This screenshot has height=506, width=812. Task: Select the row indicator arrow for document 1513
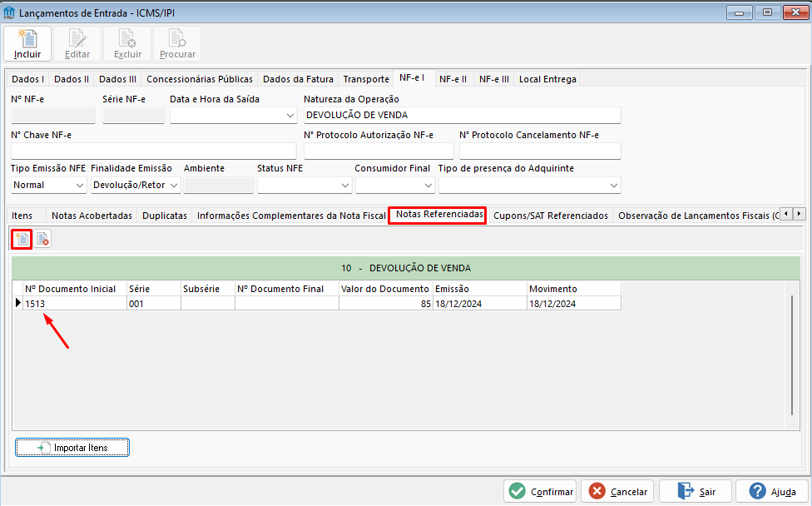(x=17, y=303)
